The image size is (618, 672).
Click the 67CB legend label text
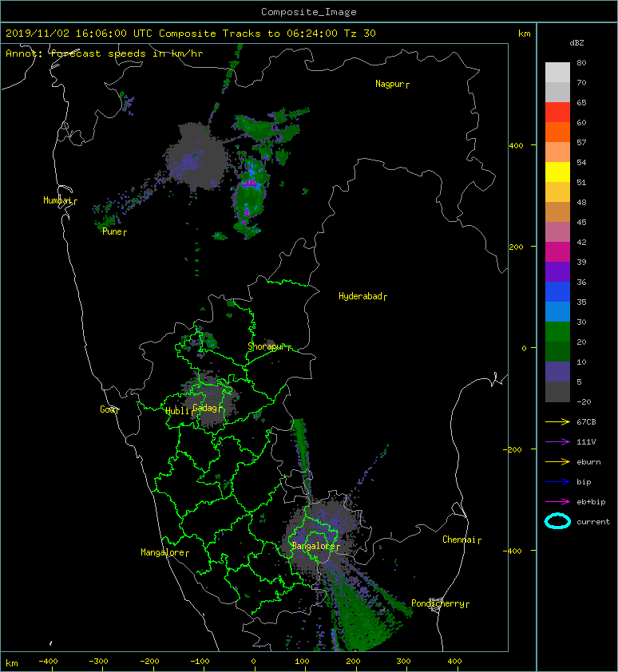tap(586, 422)
